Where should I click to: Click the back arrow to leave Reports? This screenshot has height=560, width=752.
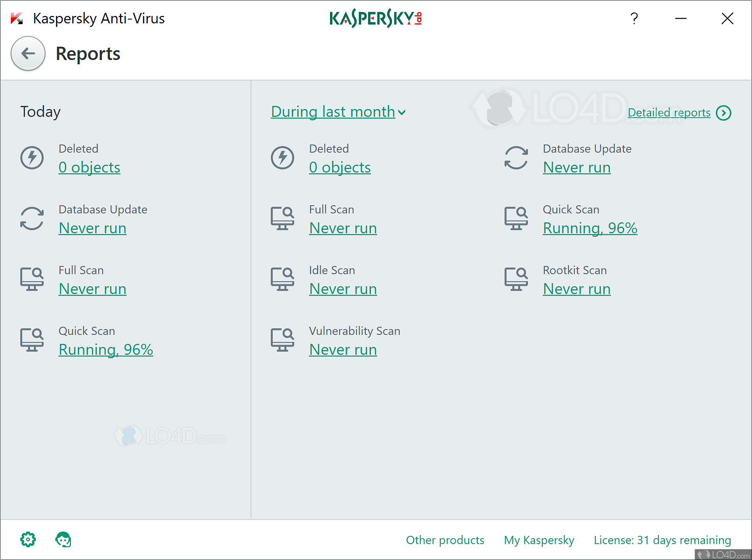[x=28, y=53]
